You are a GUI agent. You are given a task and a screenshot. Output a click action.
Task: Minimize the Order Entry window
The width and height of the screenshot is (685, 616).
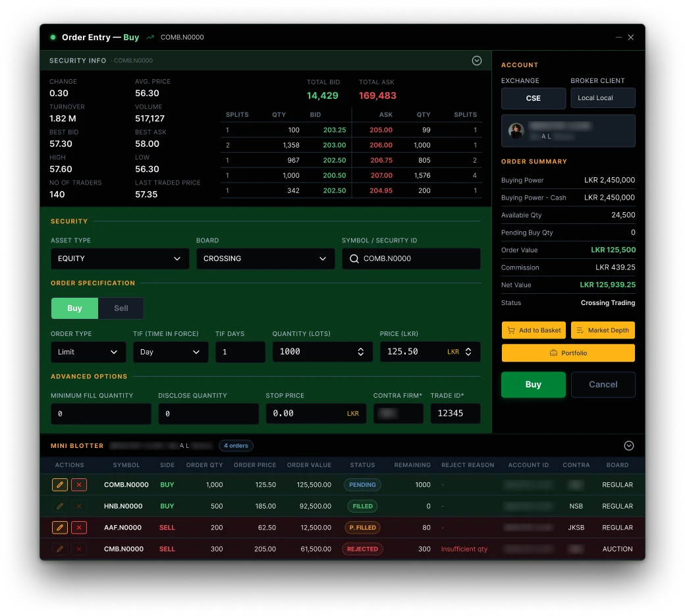pos(618,37)
